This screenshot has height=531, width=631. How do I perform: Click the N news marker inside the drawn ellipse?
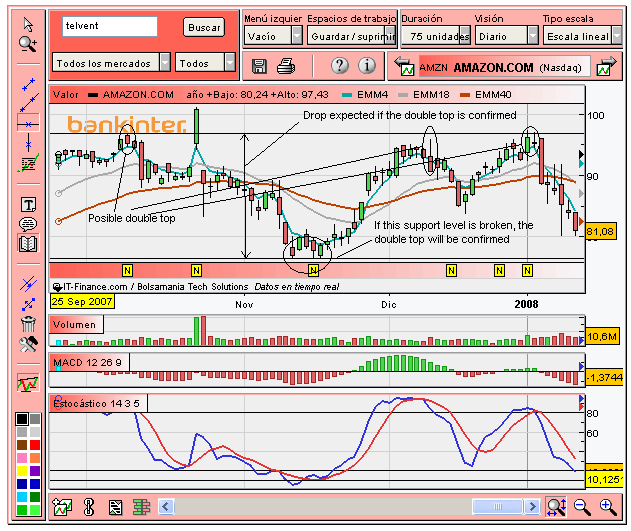313,270
